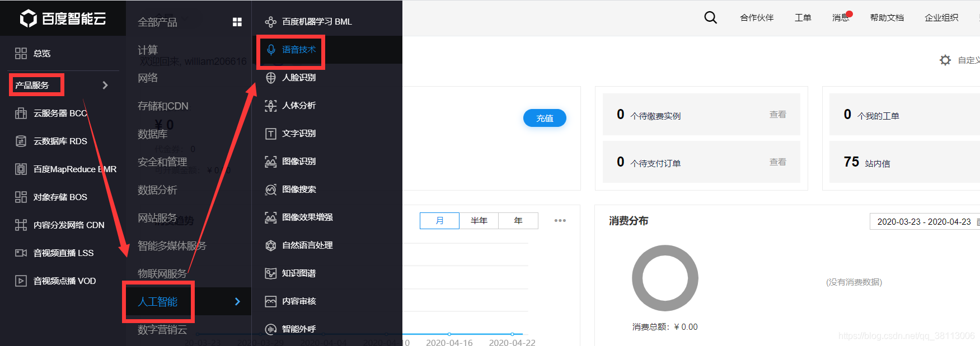The height and width of the screenshot is (346, 980).
Task: Click 查看 beside 个待缴费实例
Action: 778,115
